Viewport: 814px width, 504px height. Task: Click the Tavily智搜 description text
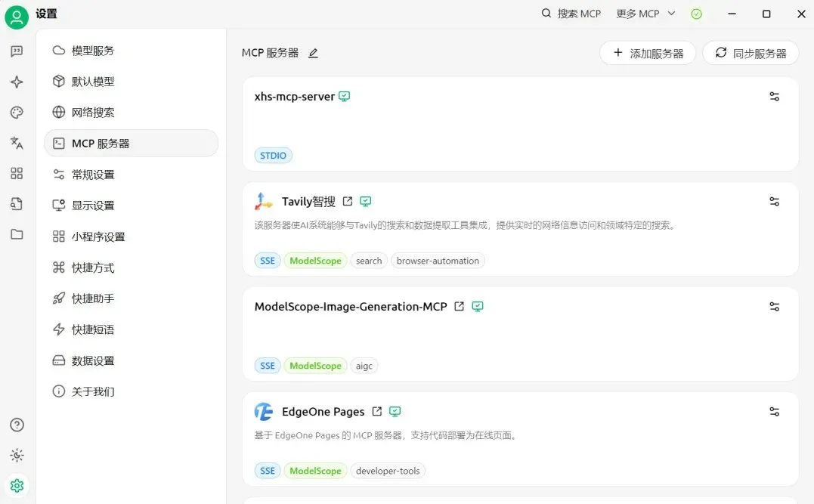(x=466, y=225)
